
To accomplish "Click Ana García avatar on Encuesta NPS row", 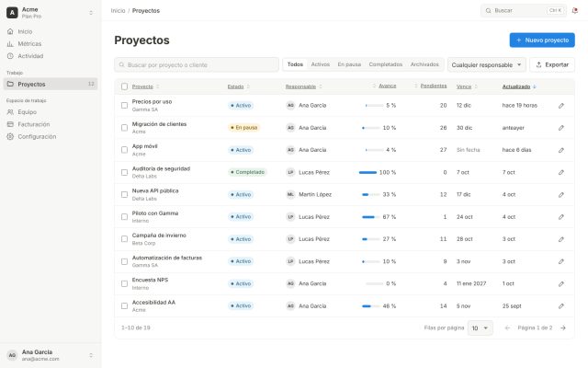I will point(290,283).
